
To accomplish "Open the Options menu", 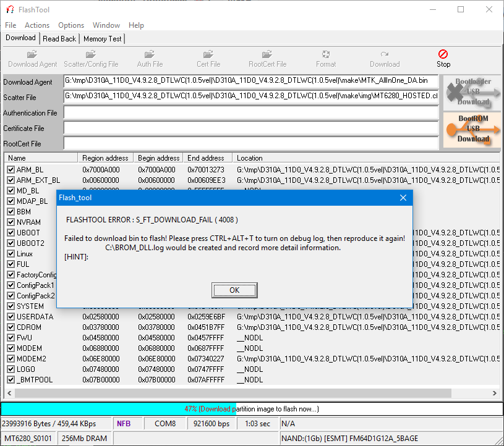I will [71, 25].
